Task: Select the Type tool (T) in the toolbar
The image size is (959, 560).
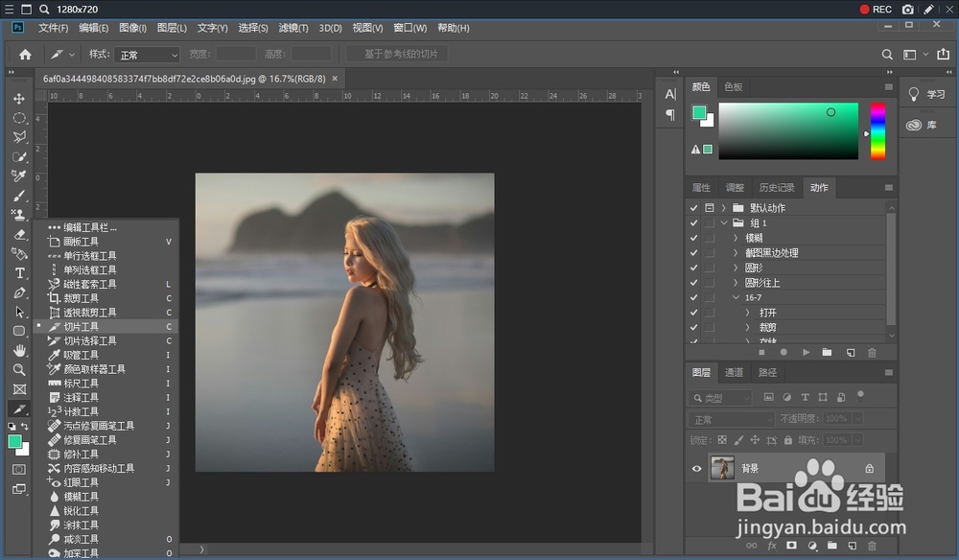Action: (19, 273)
